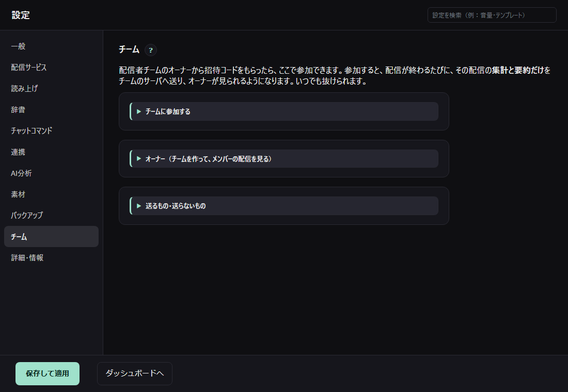Focus the 設定を検索 search field
The width and height of the screenshot is (568, 392).
(x=492, y=15)
